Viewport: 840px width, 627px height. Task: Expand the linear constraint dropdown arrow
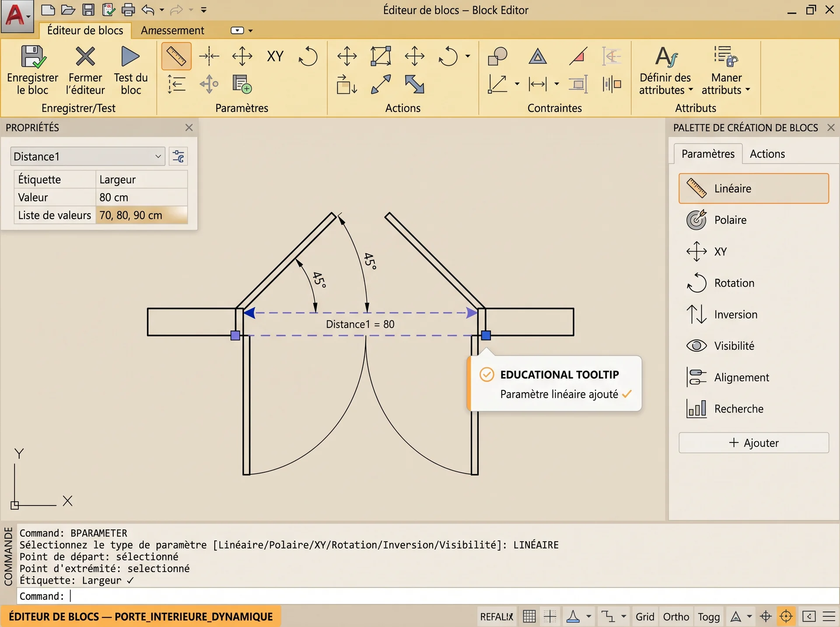pos(556,84)
